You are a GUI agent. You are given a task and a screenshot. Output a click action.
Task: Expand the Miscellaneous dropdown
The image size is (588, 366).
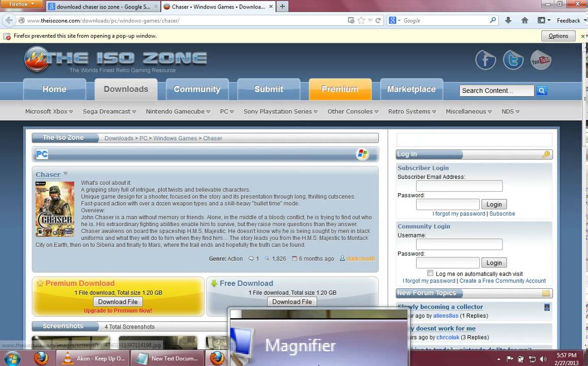point(469,111)
